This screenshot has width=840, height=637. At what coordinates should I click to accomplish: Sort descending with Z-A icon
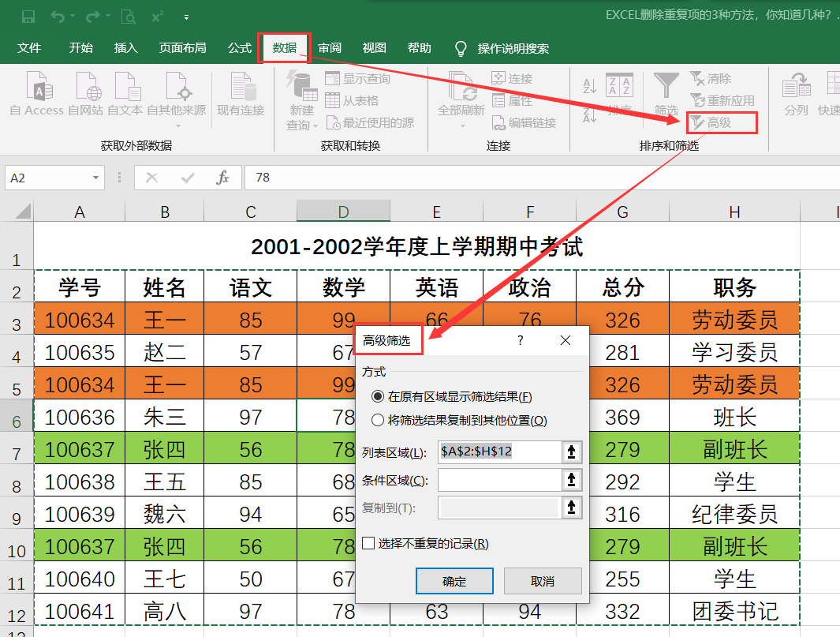pos(590,114)
